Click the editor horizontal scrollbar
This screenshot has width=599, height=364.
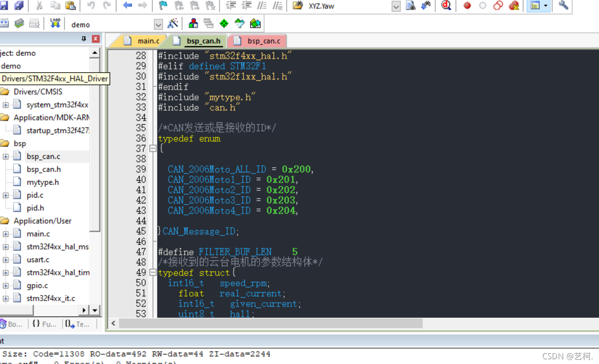pos(267,323)
